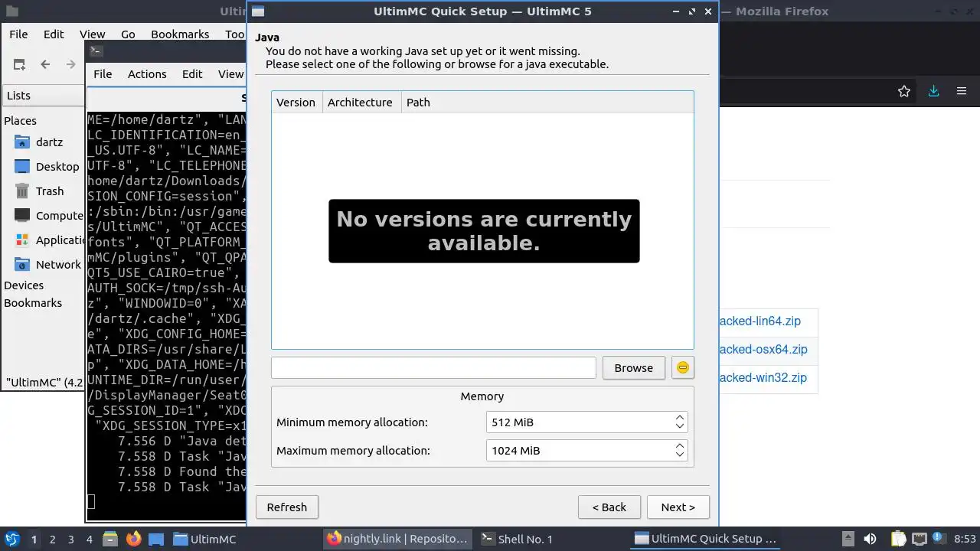Open the terminal Edit menu
The height and width of the screenshot is (551, 980).
pos(192,74)
